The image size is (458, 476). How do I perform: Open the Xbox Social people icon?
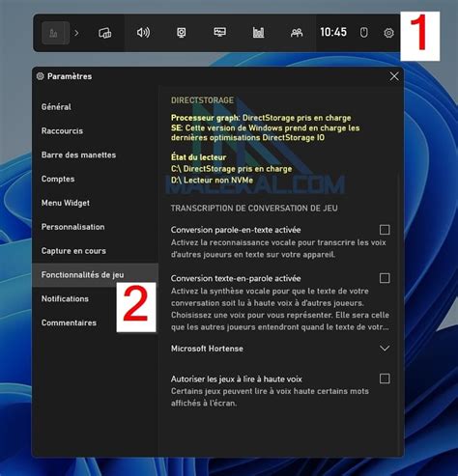[297, 33]
